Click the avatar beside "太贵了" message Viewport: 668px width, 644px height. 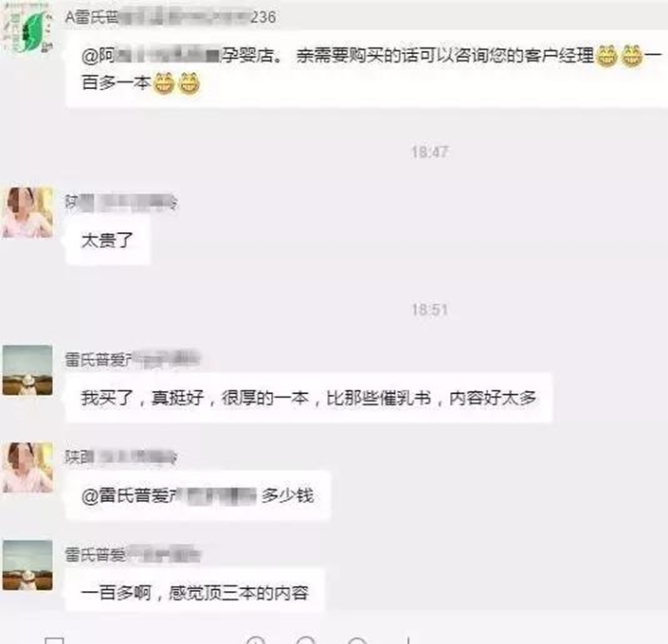point(27,212)
